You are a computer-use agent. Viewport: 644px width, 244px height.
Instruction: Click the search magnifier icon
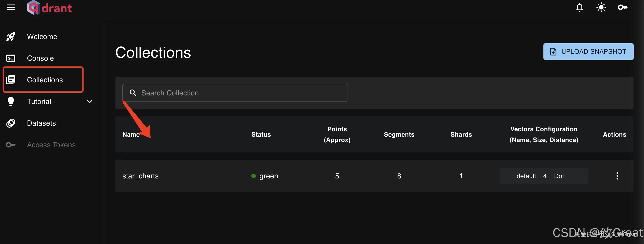(x=133, y=93)
